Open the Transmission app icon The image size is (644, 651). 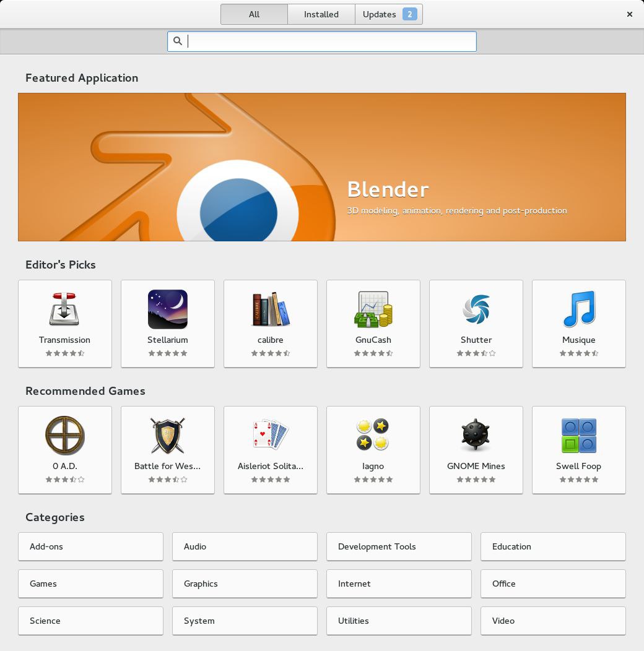tap(64, 309)
